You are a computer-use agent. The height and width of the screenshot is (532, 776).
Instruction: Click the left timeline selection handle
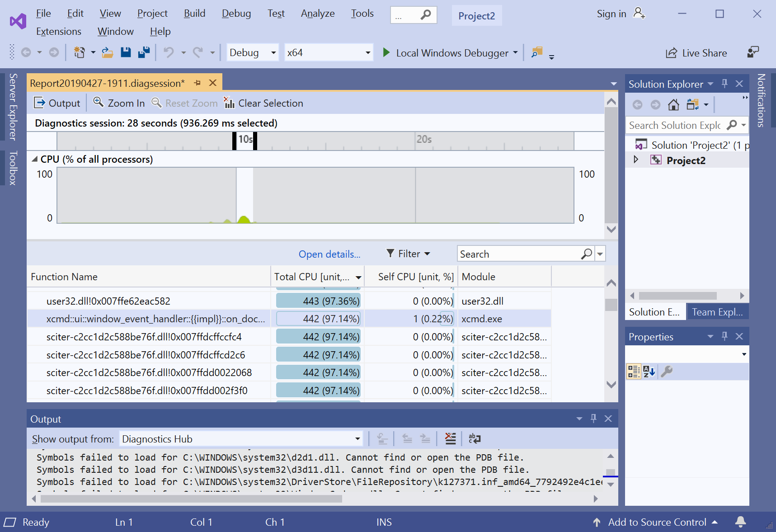point(234,141)
